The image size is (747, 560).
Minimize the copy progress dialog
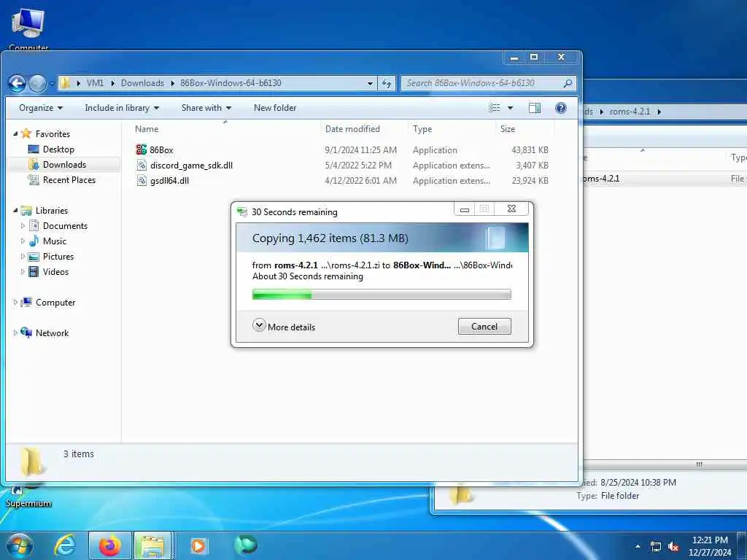coord(465,209)
